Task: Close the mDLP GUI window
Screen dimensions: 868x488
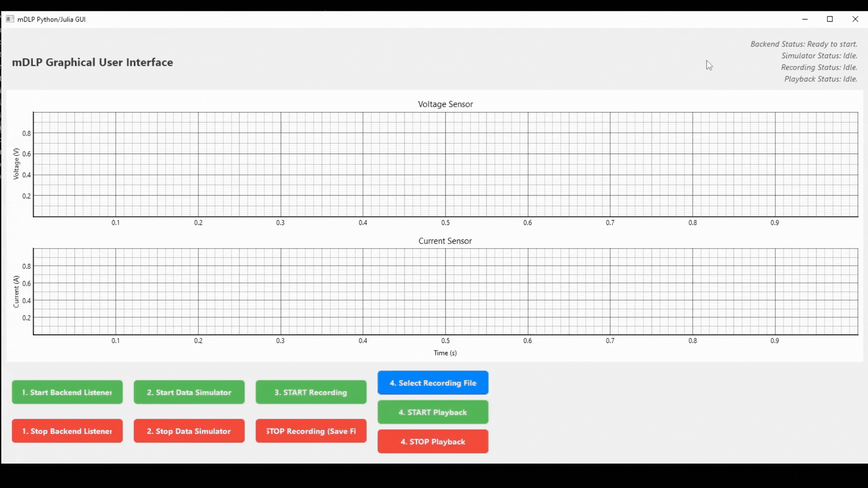Action: (855, 19)
